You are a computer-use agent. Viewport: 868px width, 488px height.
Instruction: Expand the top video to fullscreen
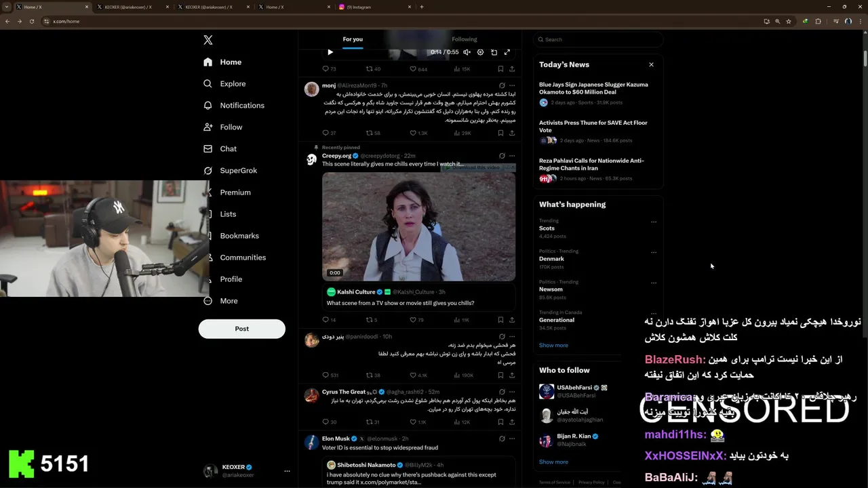pyautogui.click(x=507, y=52)
